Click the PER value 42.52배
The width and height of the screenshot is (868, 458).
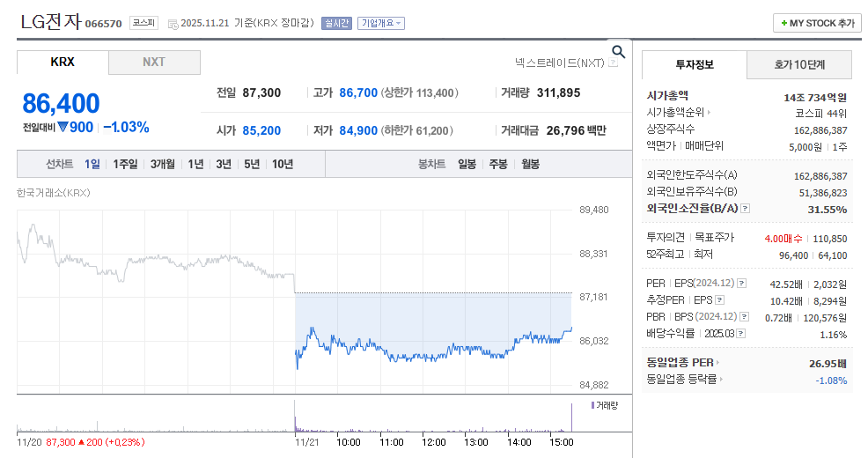coord(785,284)
